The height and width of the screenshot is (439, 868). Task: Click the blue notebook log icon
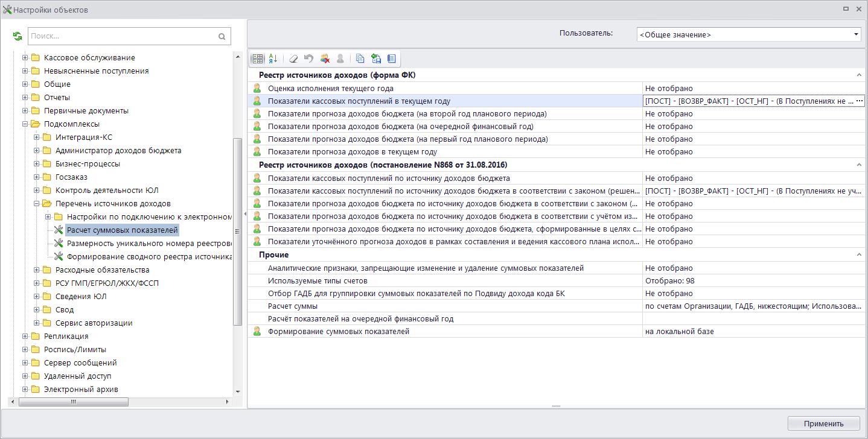click(x=392, y=58)
